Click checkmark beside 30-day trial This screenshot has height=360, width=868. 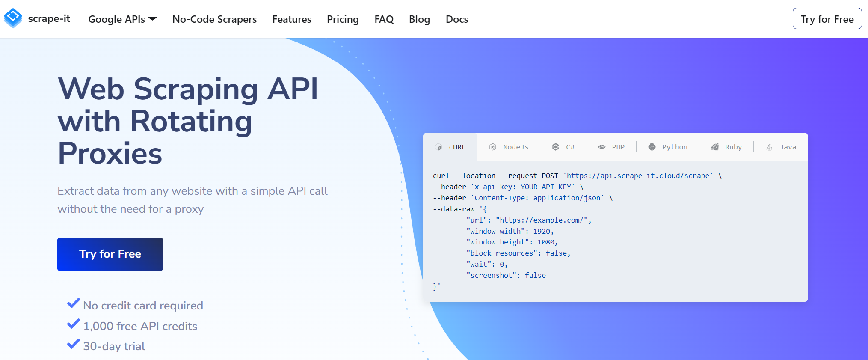pos(74,344)
